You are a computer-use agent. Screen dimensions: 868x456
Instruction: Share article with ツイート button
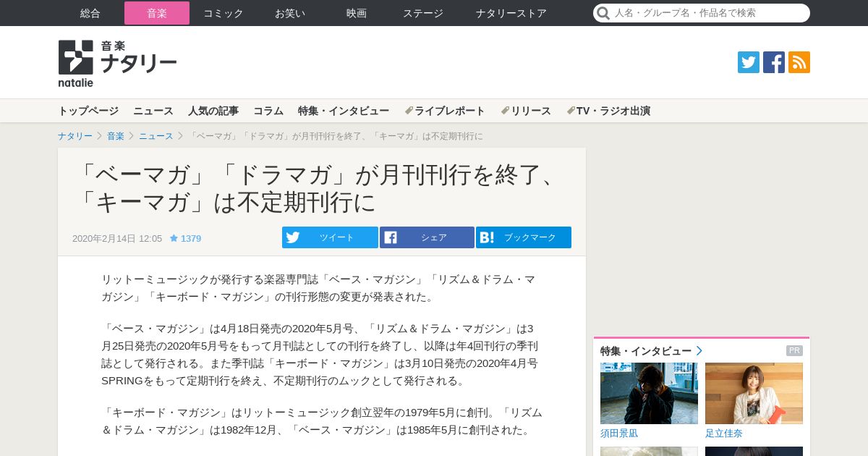[x=330, y=237]
